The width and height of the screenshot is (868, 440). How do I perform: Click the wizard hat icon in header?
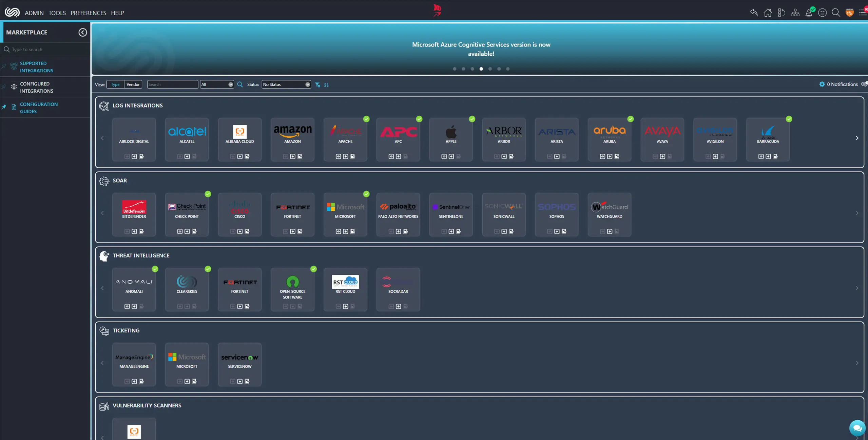coord(809,13)
